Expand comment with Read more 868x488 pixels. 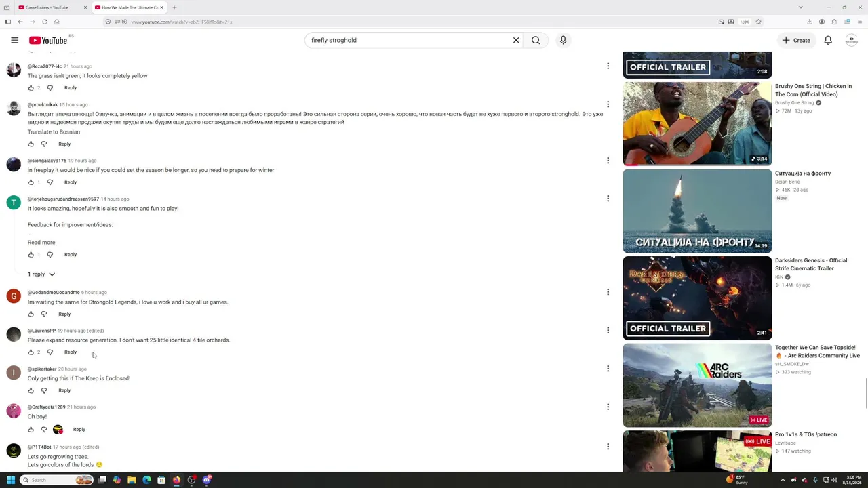click(x=41, y=243)
